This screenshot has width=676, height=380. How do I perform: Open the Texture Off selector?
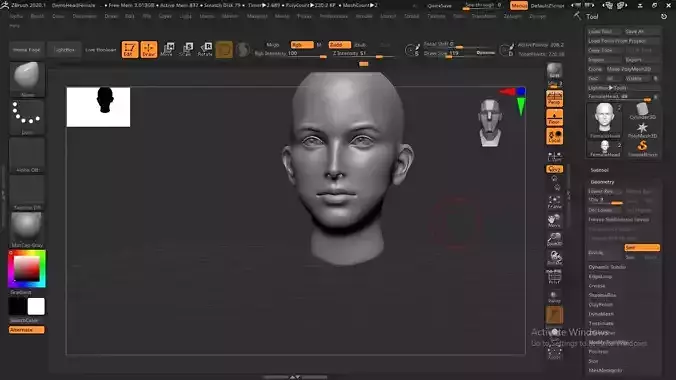[27, 192]
